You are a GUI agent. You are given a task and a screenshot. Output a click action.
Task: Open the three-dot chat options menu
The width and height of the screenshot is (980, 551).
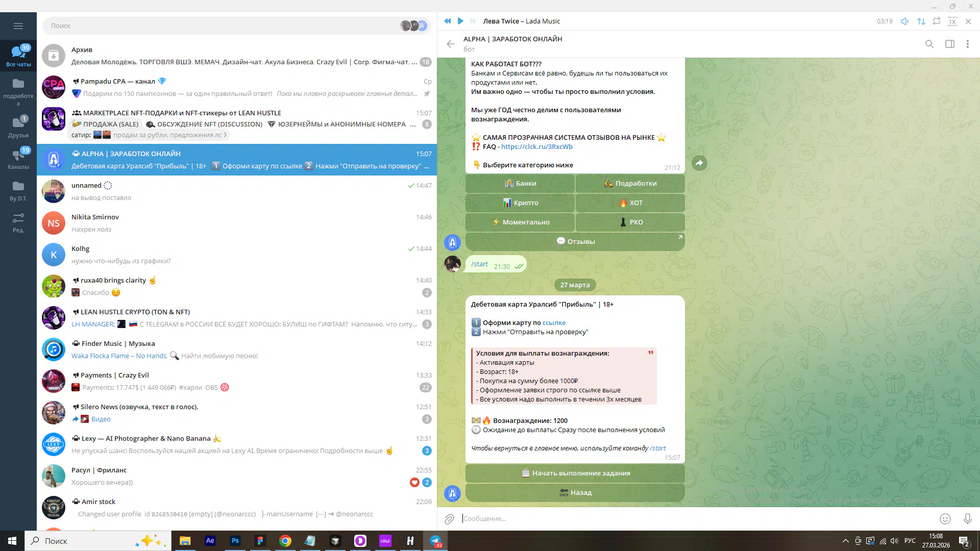tap(968, 44)
